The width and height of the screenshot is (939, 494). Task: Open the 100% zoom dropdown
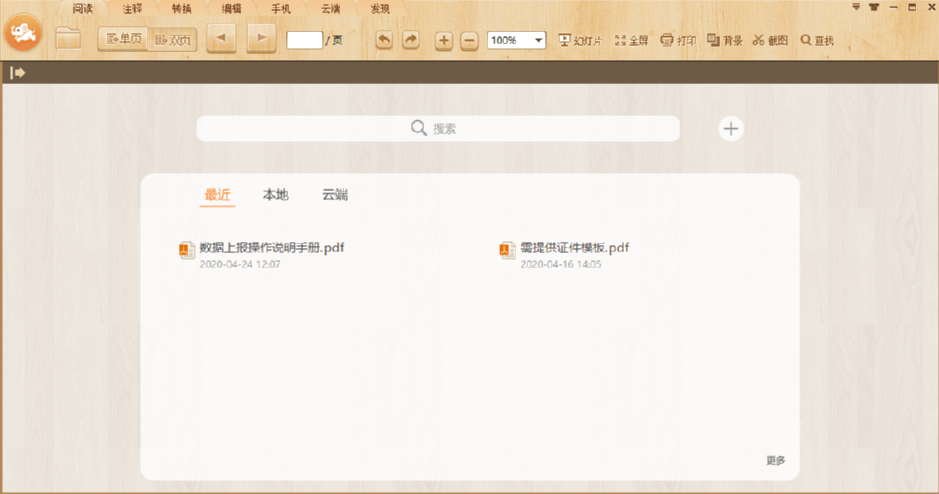[x=516, y=40]
